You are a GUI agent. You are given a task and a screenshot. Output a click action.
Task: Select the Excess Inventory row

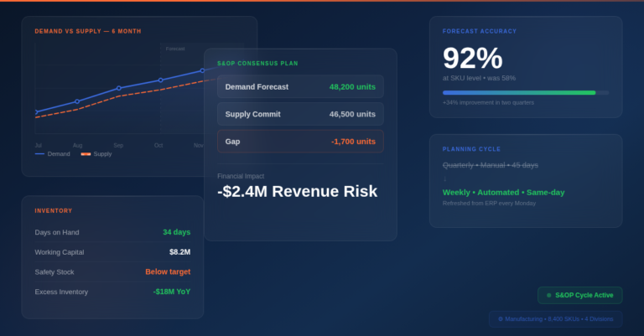(x=112, y=292)
